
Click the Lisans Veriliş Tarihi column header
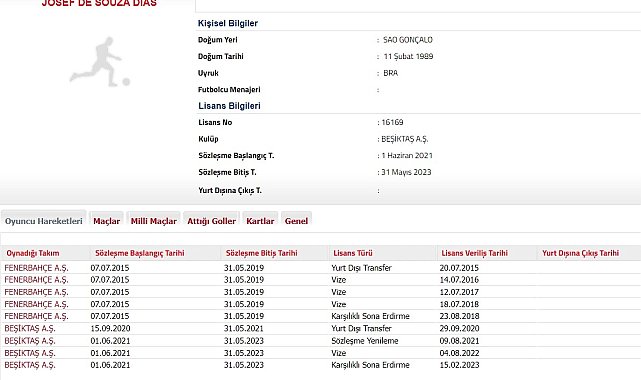tap(475, 253)
